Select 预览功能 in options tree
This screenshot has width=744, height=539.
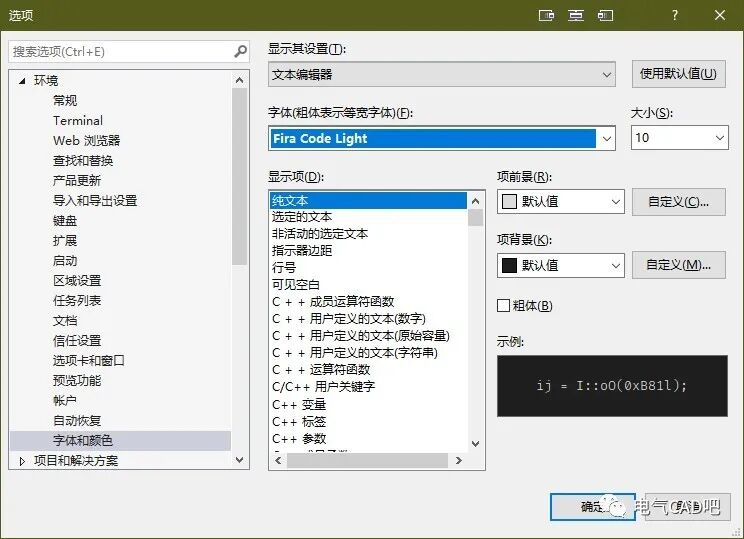click(77, 381)
